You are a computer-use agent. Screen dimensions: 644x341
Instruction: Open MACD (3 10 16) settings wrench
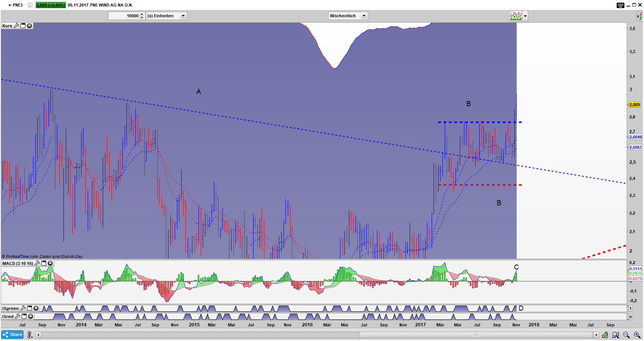(37, 263)
